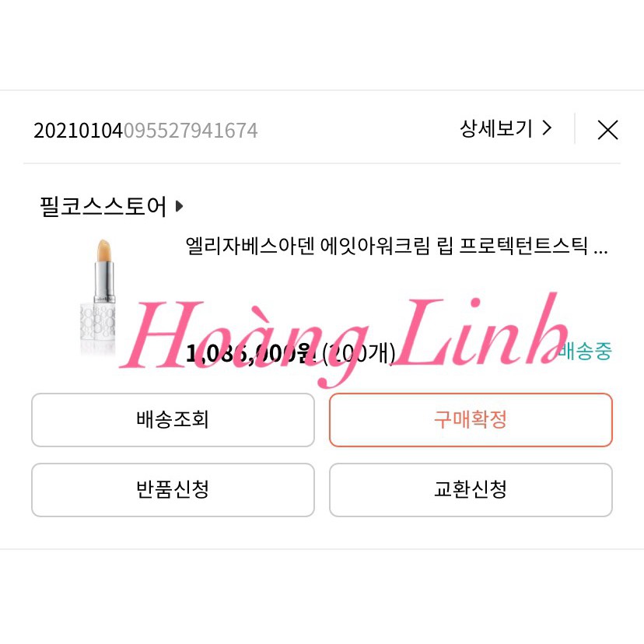Request an exchange via 교환신청

(471, 489)
